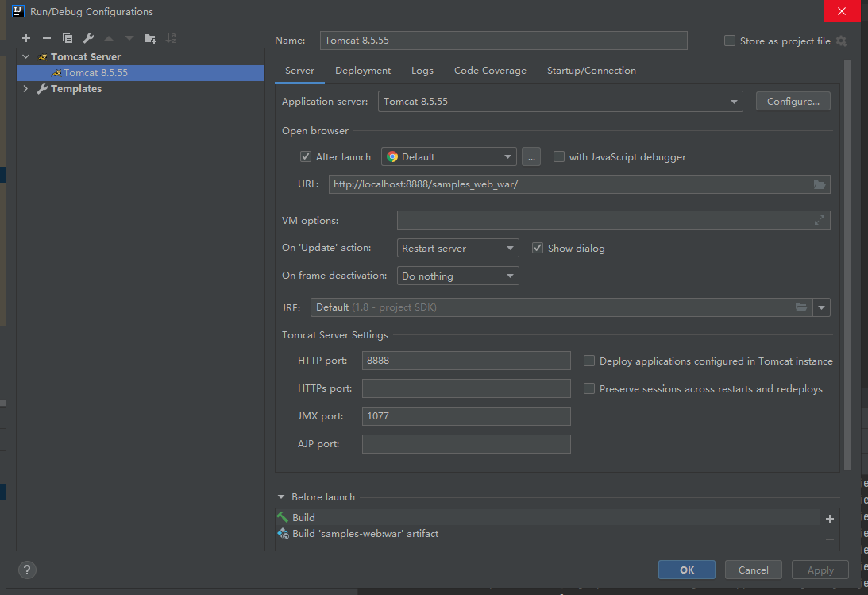Toggle the After launch checkbox
This screenshot has width=868, height=595.
(306, 157)
